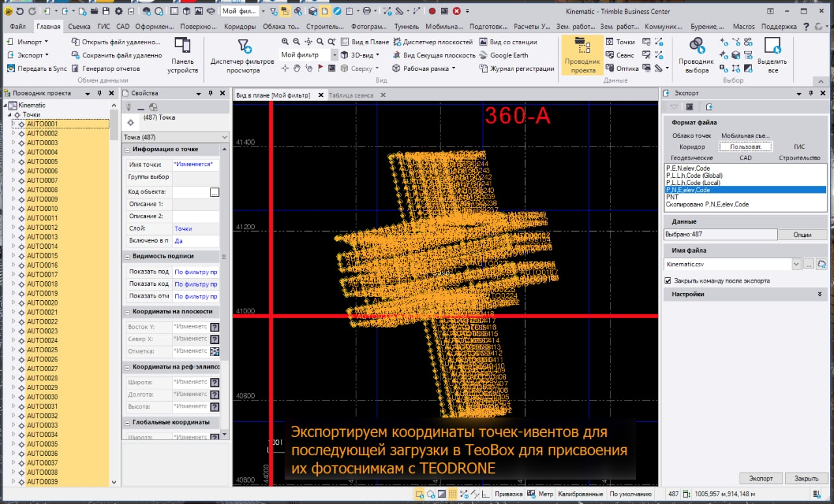Switch to 'Таблица сеанса' view tab
The height and width of the screenshot is (504, 834).
pos(351,95)
